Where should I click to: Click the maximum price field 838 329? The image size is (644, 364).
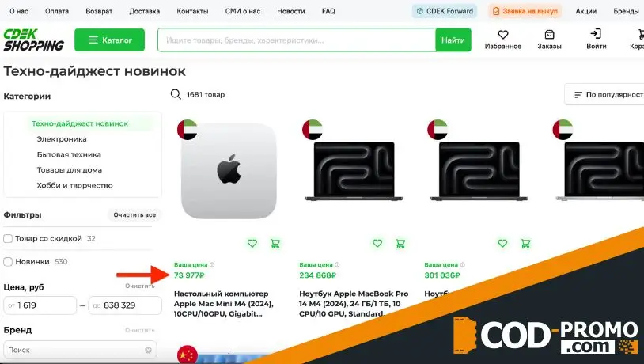coord(125,305)
